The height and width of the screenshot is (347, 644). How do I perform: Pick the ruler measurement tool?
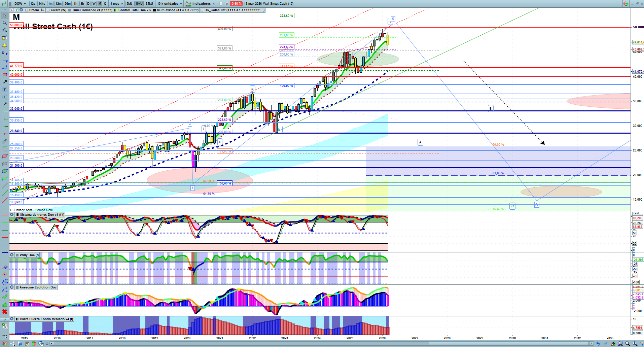tap(5, 141)
